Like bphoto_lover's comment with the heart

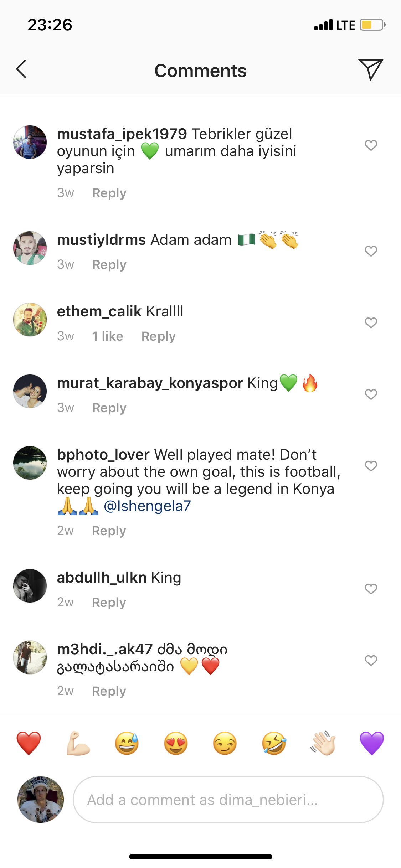371,466
